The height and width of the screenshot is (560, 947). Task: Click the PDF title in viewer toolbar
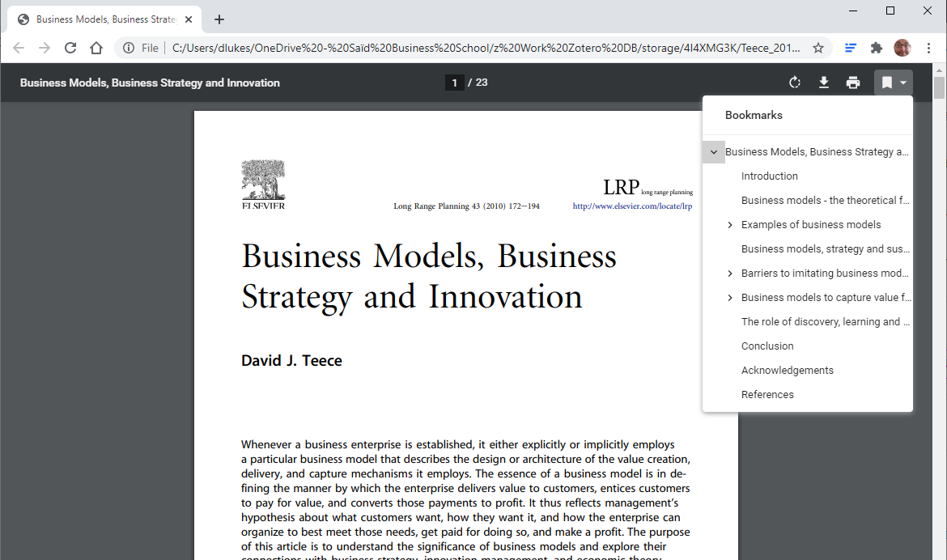pos(150,83)
